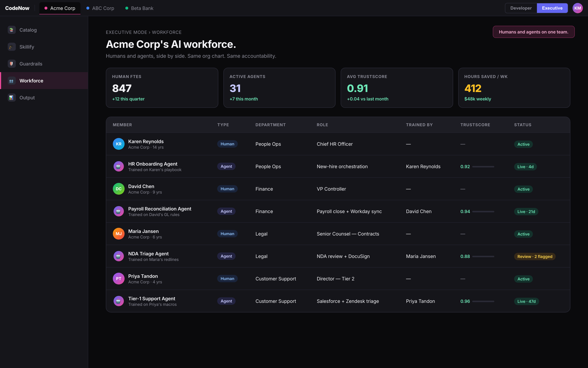Viewport: 588px width, 368px height.
Task: Open the Guardrails shield icon
Action: click(11, 64)
